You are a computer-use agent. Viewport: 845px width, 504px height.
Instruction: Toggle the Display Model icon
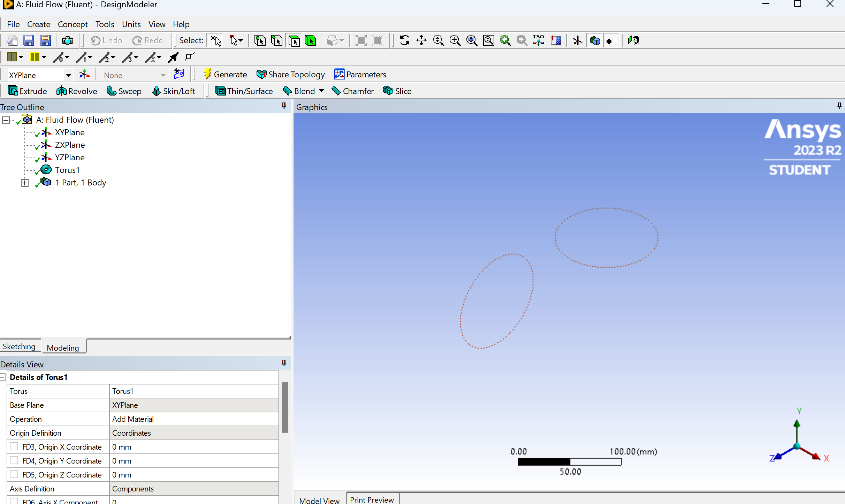tap(595, 41)
